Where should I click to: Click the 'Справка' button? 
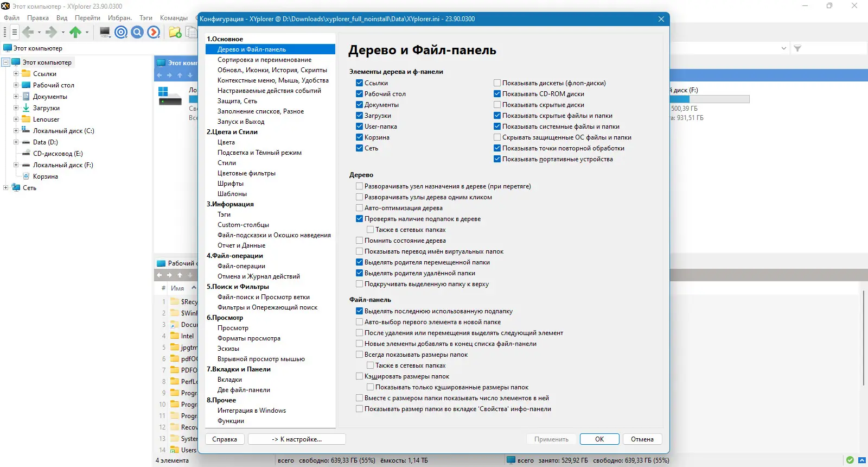click(x=225, y=439)
